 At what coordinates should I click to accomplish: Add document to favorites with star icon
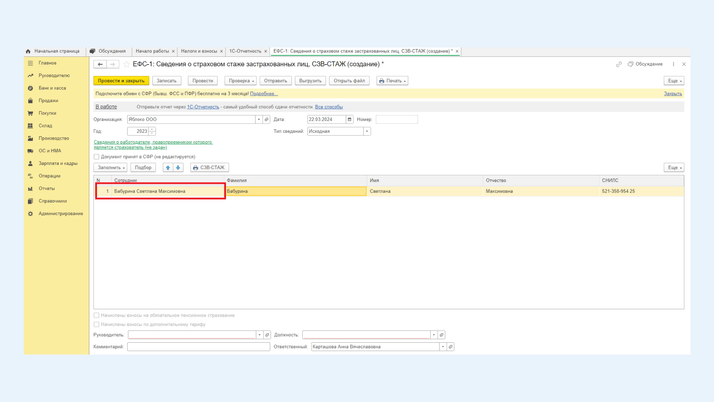click(125, 64)
